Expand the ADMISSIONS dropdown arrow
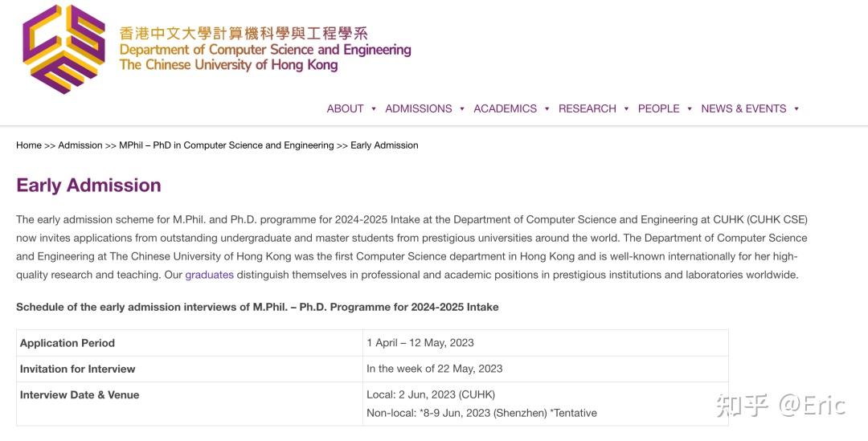This screenshot has height=441, width=868. pos(462,109)
